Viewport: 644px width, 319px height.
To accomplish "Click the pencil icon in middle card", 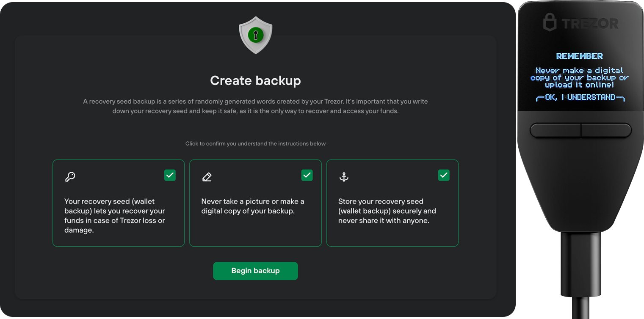I will pos(207,177).
